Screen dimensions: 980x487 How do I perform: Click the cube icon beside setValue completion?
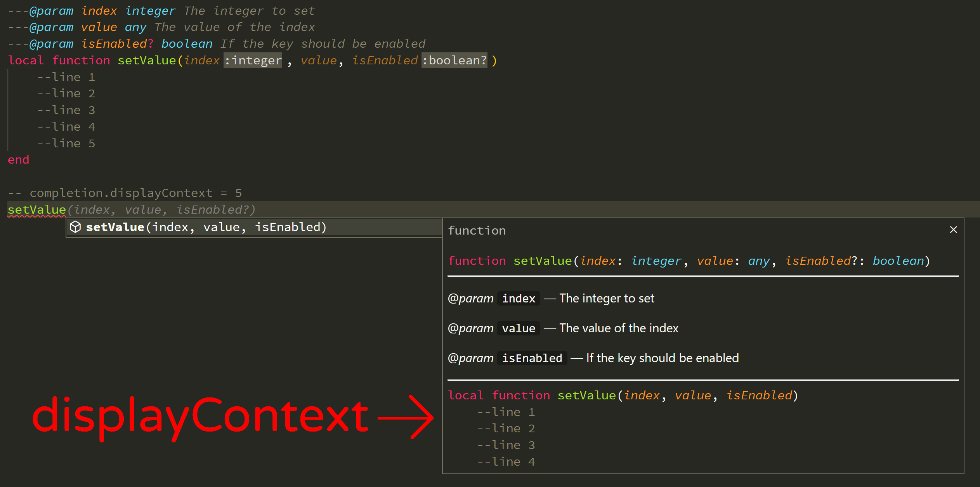pos(75,227)
